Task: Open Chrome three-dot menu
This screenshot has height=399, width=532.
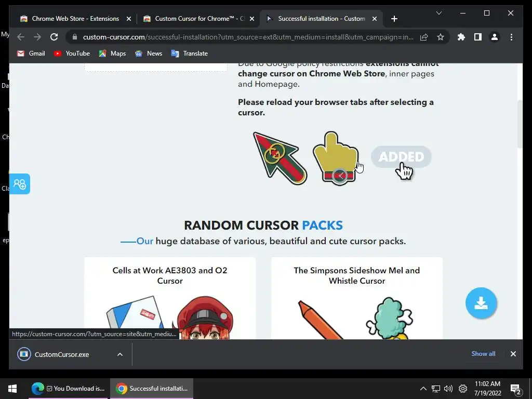Action: tap(511, 37)
